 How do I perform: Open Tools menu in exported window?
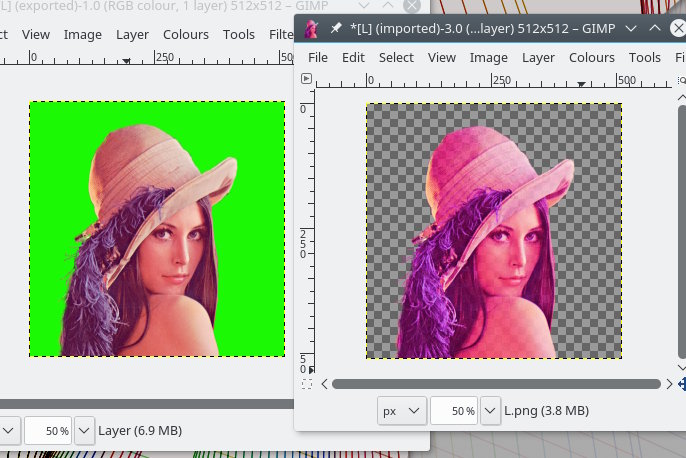point(238,34)
